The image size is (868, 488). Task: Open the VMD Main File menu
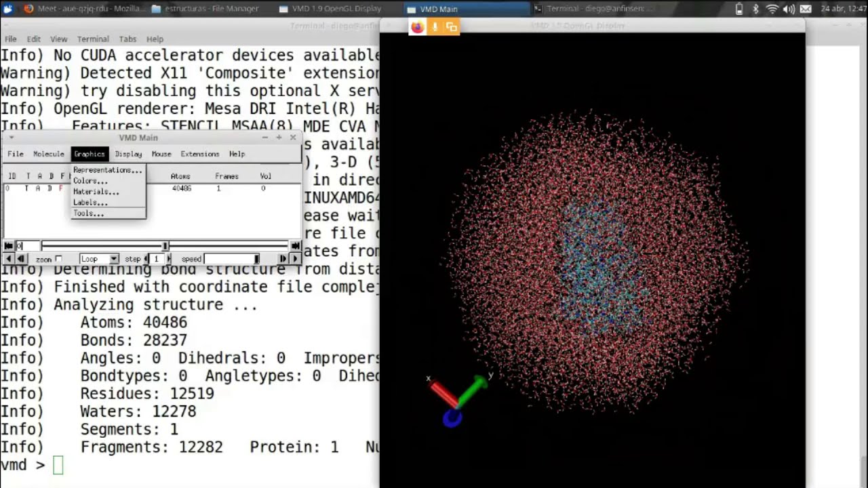point(15,154)
